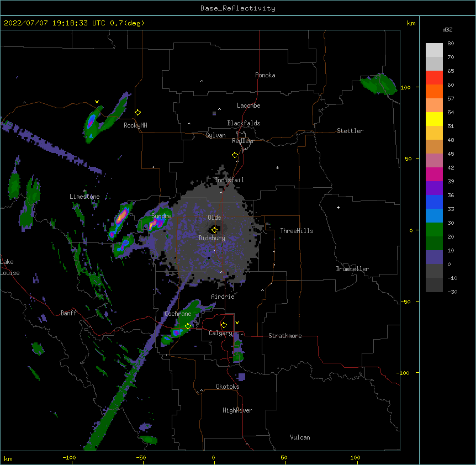
Task: Select the Limestone label
Action: click(84, 197)
